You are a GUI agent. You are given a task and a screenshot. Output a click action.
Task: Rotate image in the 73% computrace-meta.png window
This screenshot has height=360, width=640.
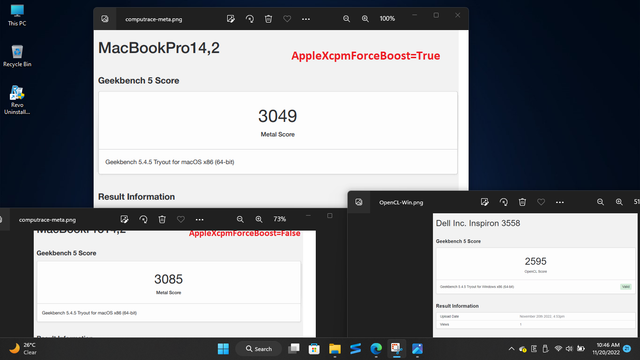pos(143,219)
